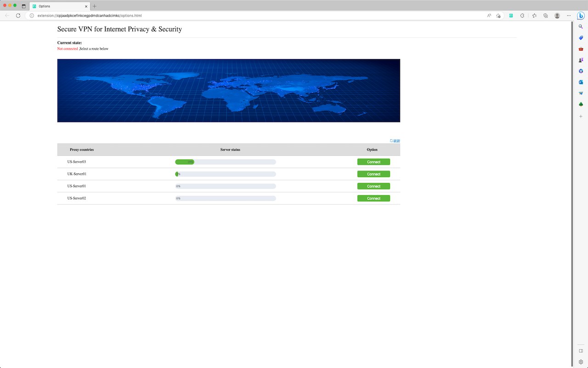The width and height of the screenshot is (588, 368).
Task: Click the US-Server03 load progress bar
Action: pyautogui.click(x=226, y=162)
